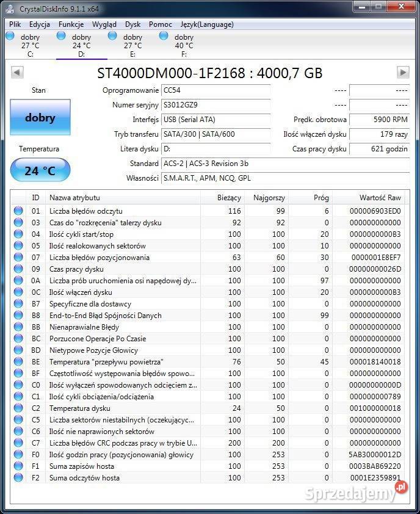The width and height of the screenshot is (420, 514).
Task: Click status orb of attribute 07 row
Action: (18, 257)
